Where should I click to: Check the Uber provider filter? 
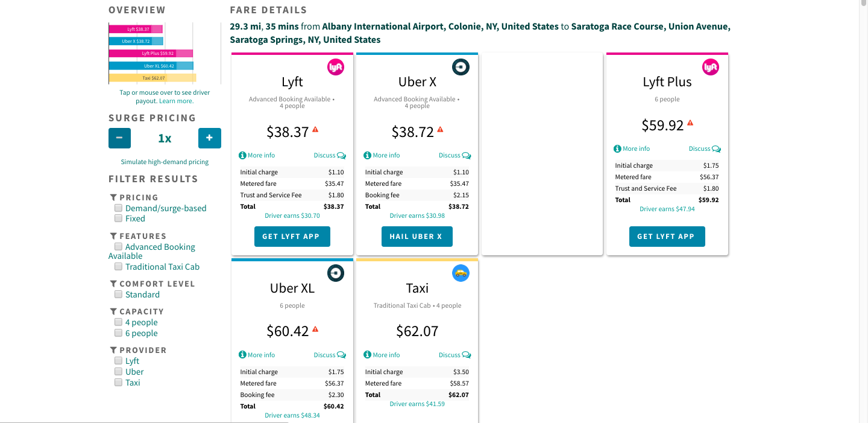click(118, 371)
